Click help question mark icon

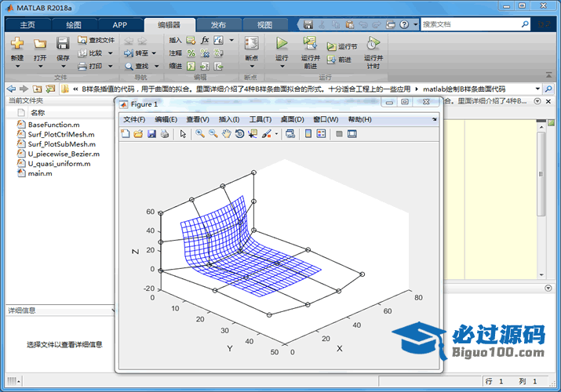tap(404, 24)
